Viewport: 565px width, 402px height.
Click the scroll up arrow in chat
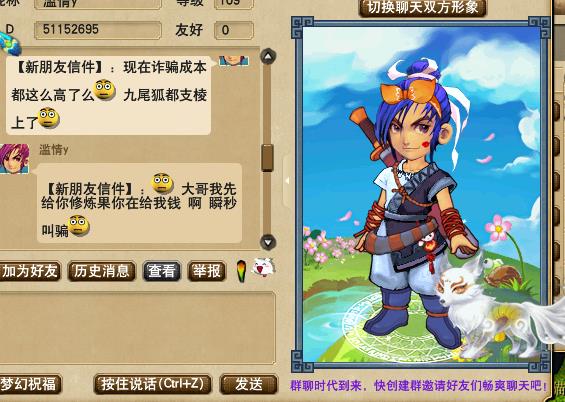268,57
